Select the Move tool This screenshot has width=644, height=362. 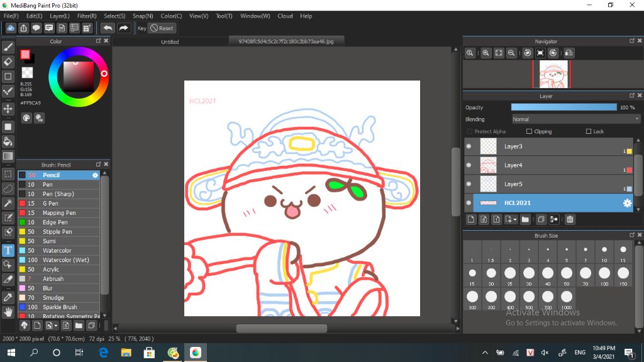[x=8, y=109]
